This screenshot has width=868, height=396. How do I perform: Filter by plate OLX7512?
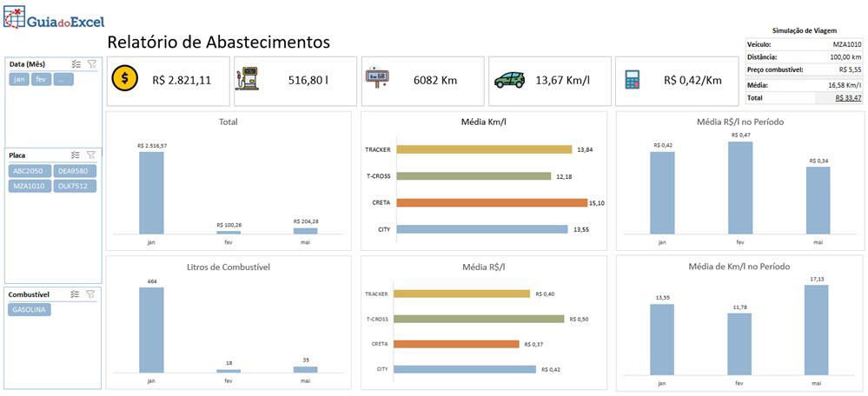75,187
